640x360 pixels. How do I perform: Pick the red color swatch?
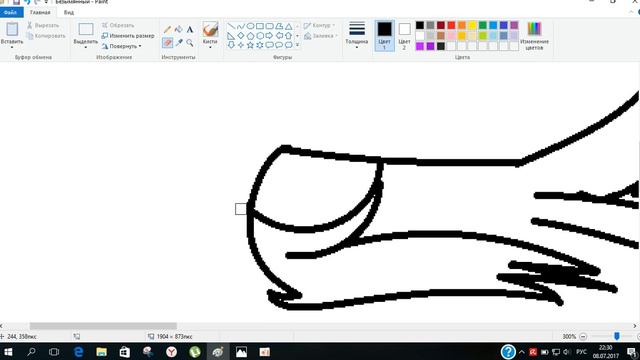(x=451, y=25)
